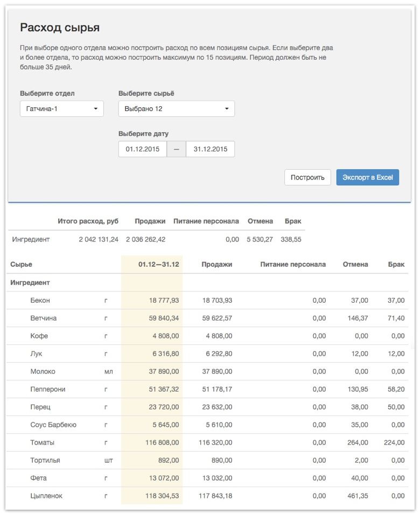The image size is (420, 514).
Task: Select the Кофе row name
Action: pyautogui.click(x=39, y=336)
